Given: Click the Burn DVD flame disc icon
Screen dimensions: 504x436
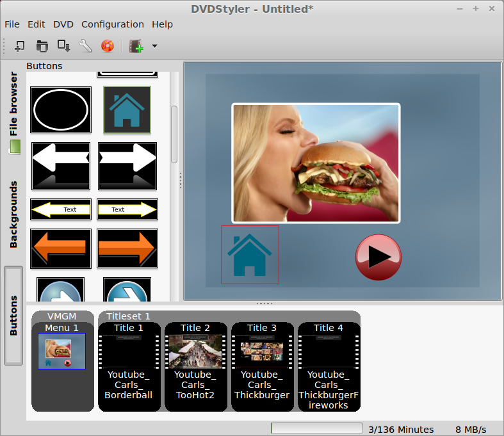Looking at the screenshot, I should tap(108, 46).
